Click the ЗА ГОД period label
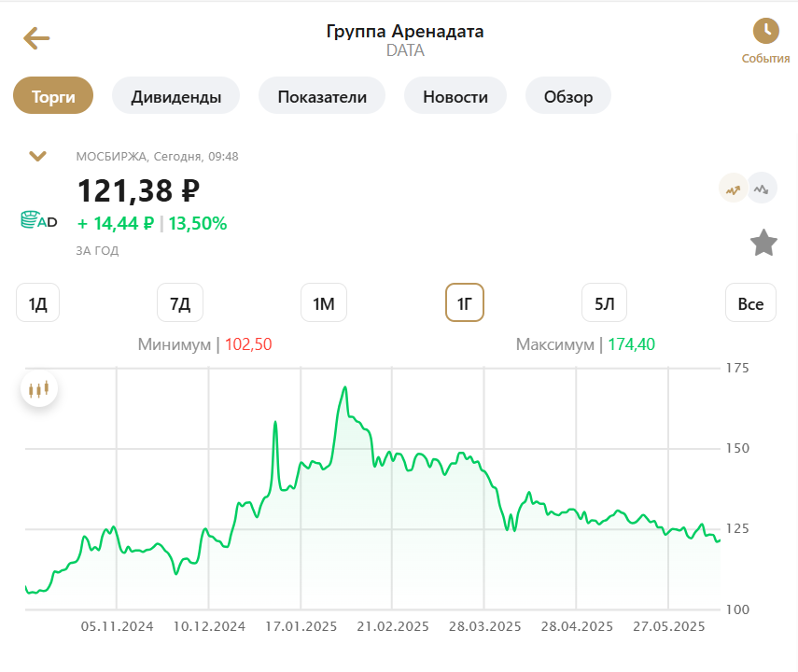This screenshot has width=798, height=672. pos(97,250)
